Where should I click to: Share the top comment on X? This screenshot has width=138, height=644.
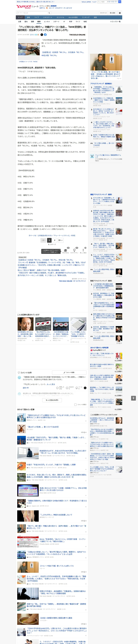pyautogui.click(x=85, y=388)
